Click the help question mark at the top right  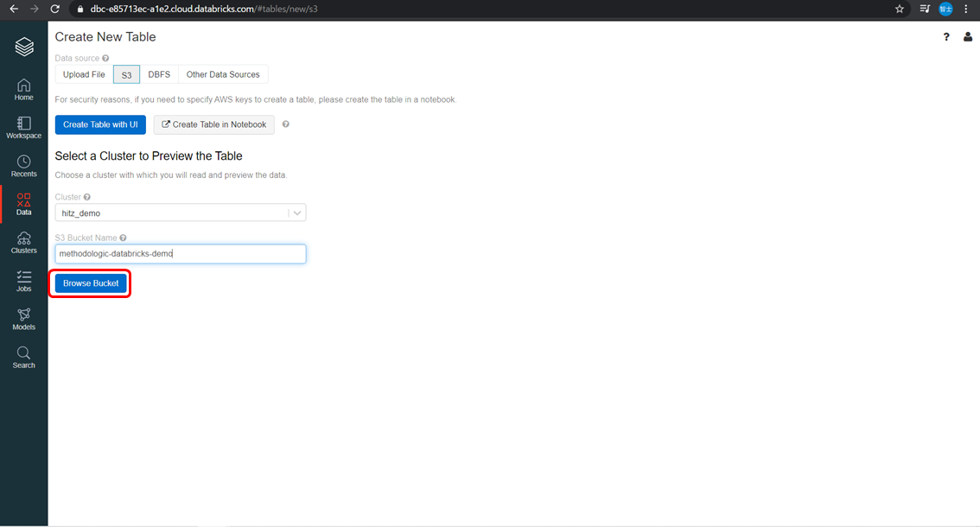(x=946, y=37)
